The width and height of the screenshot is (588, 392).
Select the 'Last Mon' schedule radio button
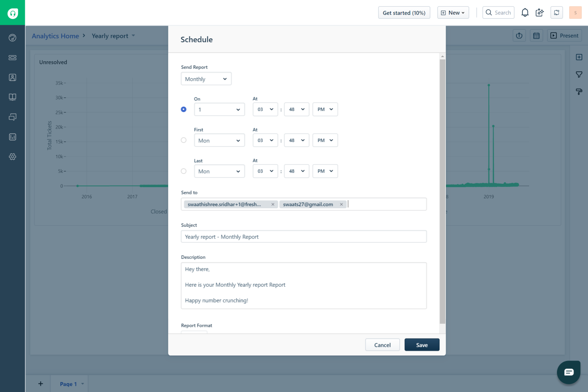click(184, 171)
